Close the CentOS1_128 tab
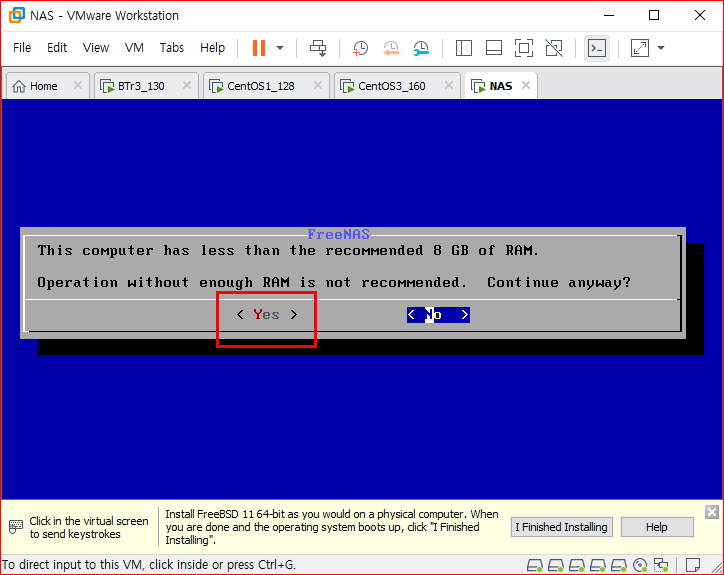This screenshot has height=575, width=724. pos(318,85)
